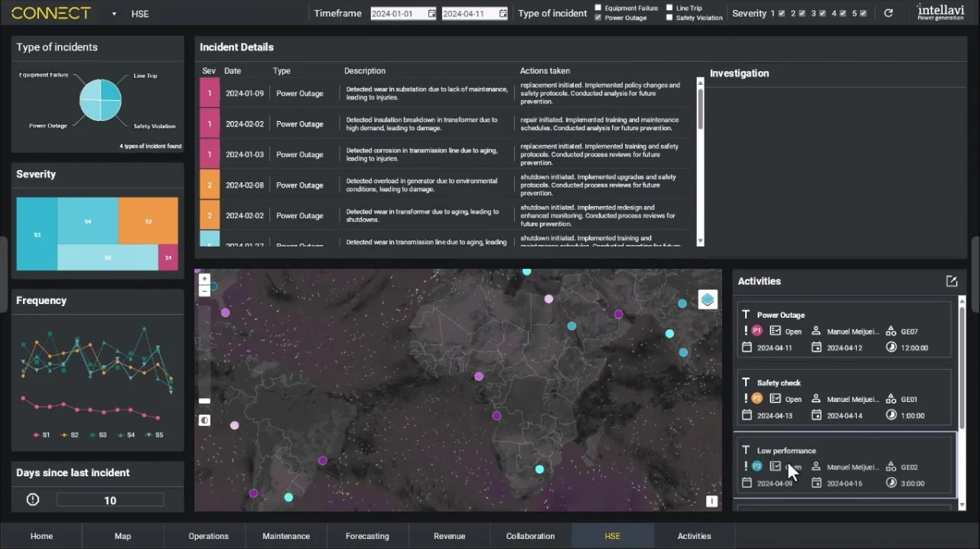Check the Safety Violation filter
Image resolution: width=980 pixels, height=549 pixels.
tap(669, 18)
